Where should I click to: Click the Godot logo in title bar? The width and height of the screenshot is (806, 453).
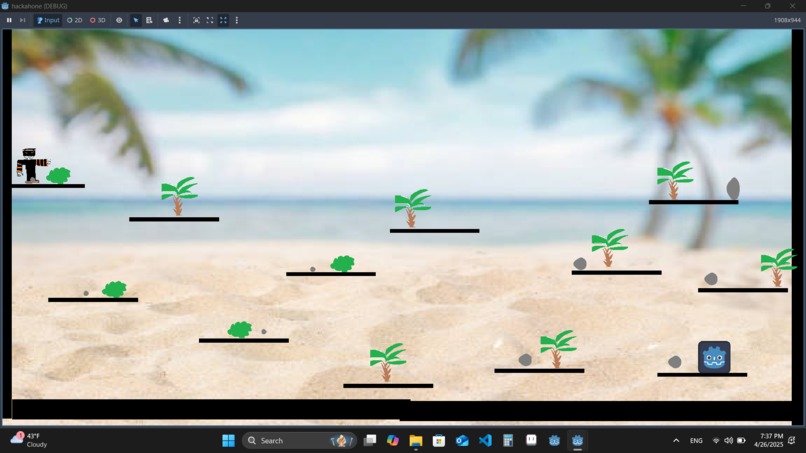pos(5,6)
